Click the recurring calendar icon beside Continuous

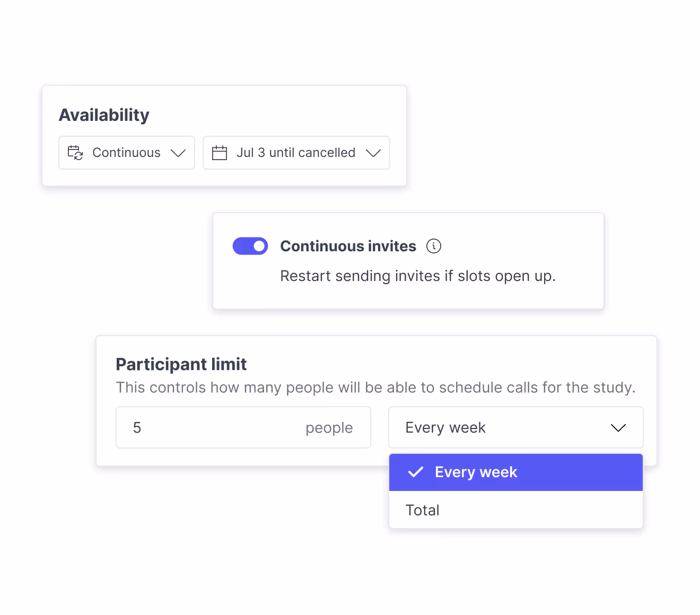pos(75,153)
